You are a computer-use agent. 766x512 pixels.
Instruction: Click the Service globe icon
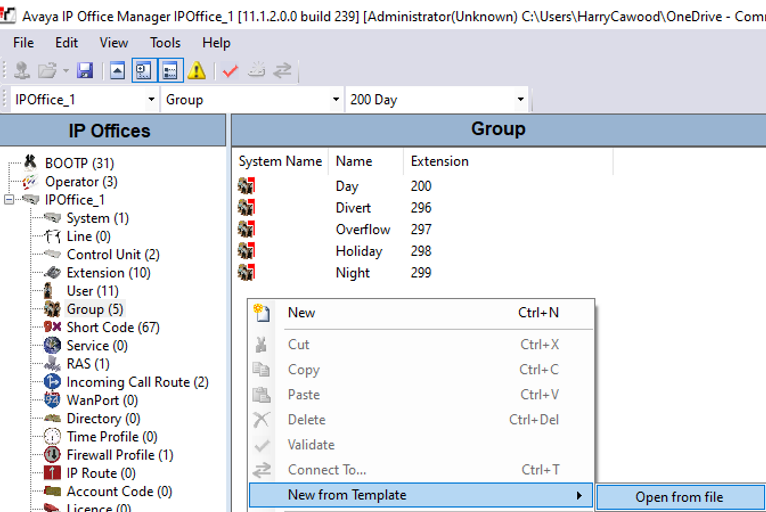click(52, 345)
